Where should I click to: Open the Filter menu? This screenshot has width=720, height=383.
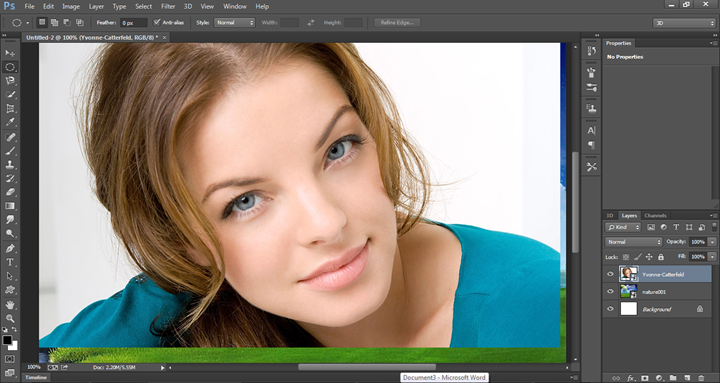[168, 6]
